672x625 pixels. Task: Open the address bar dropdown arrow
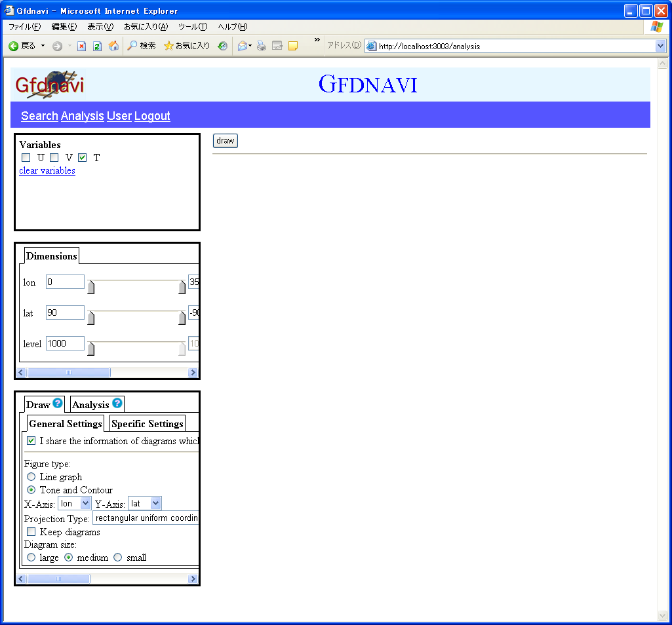pyautogui.click(x=660, y=46)
